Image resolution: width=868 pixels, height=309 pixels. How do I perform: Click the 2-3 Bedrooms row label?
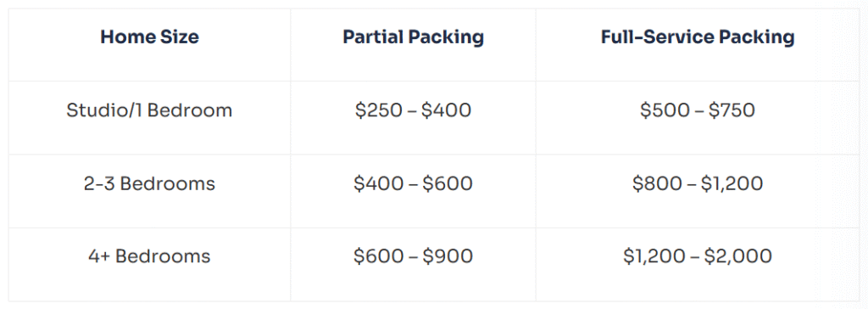pos(149,183)
